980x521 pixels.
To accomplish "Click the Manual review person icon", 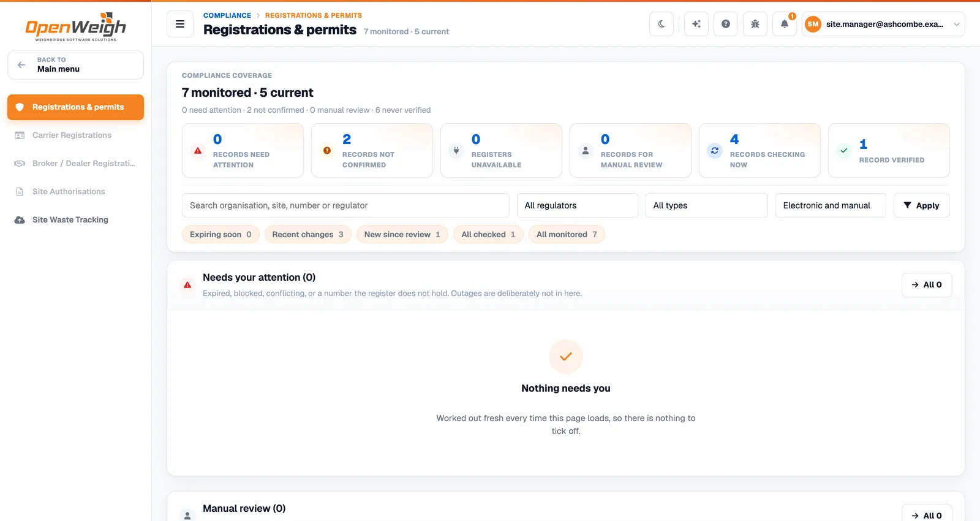I will point(187,516).
